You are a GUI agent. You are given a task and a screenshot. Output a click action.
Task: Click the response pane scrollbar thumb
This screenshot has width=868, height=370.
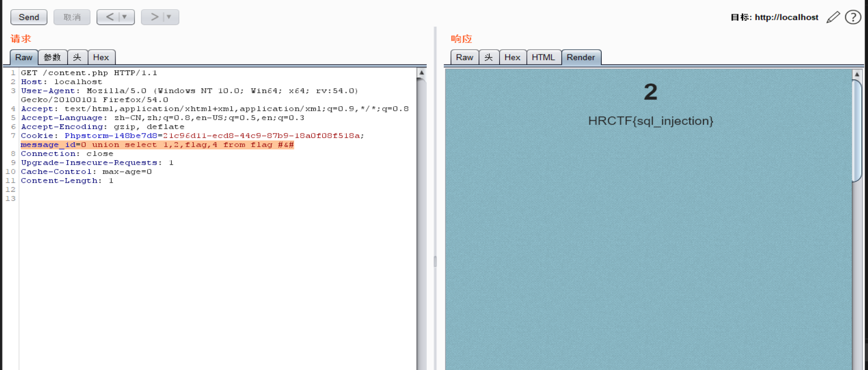[857, 131]
